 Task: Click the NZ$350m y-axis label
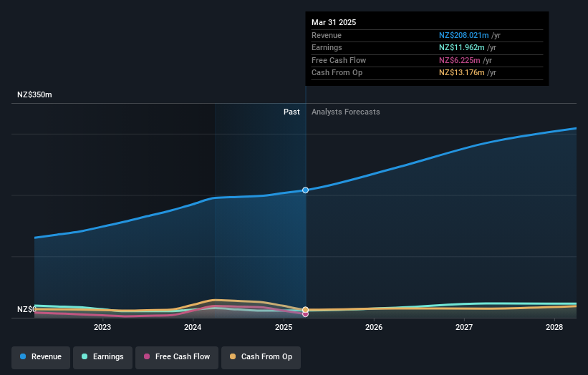(34, 94)
